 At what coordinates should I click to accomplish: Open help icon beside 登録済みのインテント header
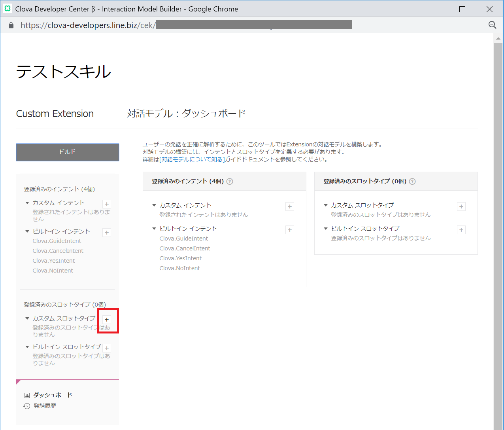tap(230, 182)
